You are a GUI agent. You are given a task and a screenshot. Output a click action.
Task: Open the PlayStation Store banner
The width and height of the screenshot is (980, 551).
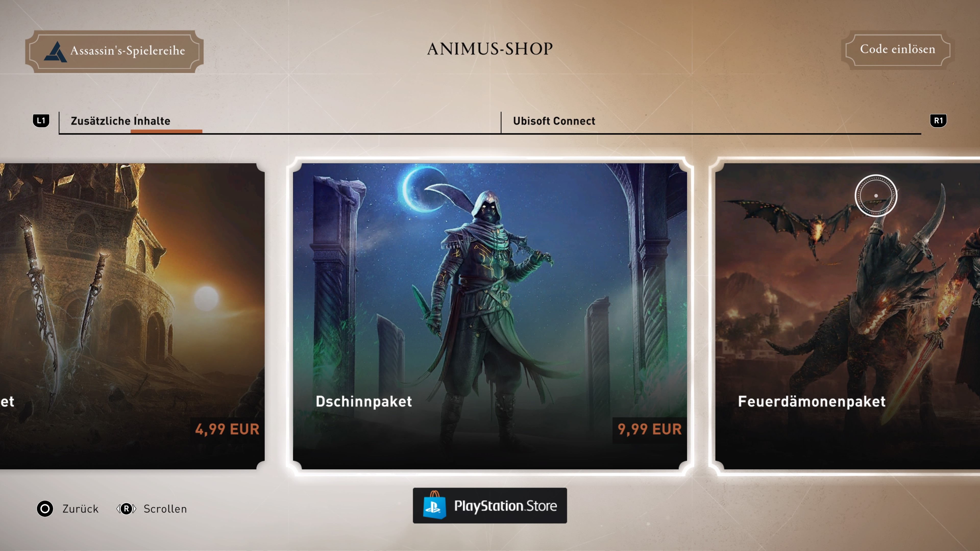click(x=490, y=505)
